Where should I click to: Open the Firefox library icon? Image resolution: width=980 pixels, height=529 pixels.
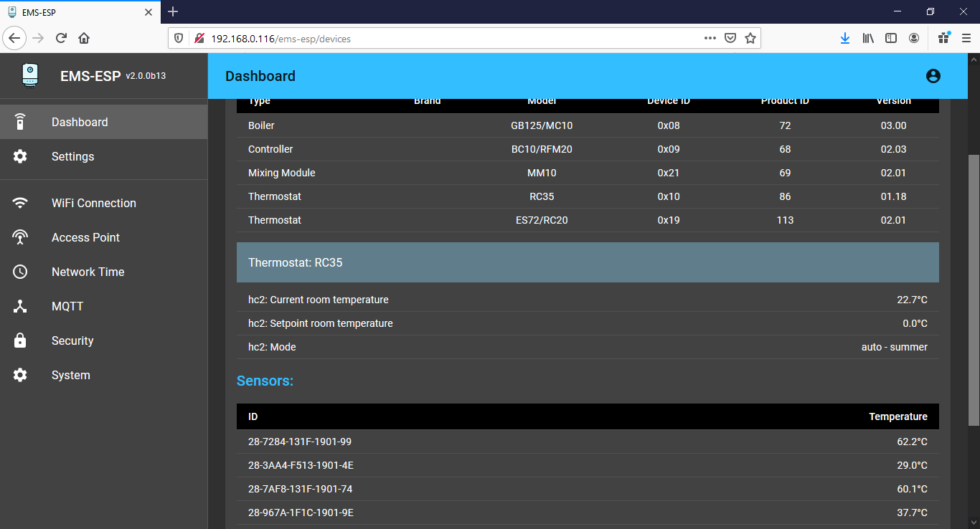point(868,38)
